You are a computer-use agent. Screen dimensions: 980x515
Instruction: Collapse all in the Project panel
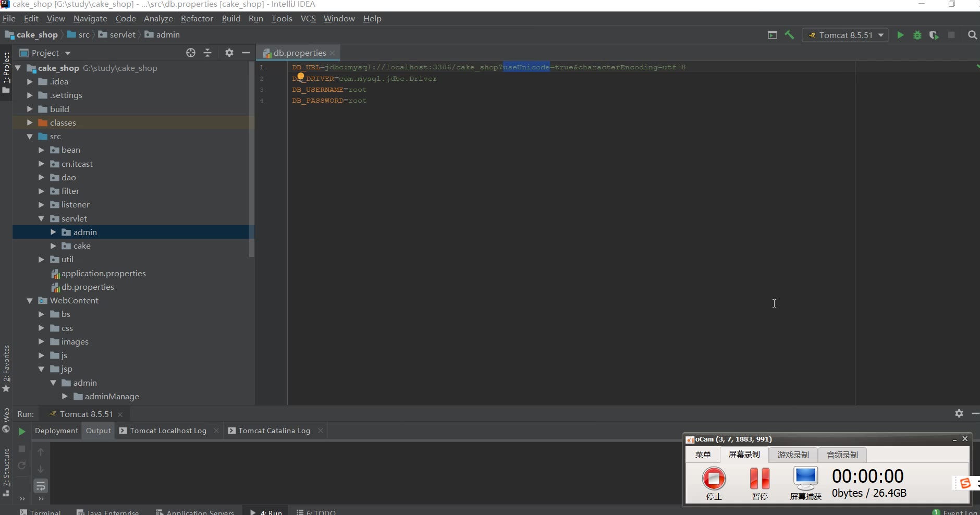coord(207,53)
